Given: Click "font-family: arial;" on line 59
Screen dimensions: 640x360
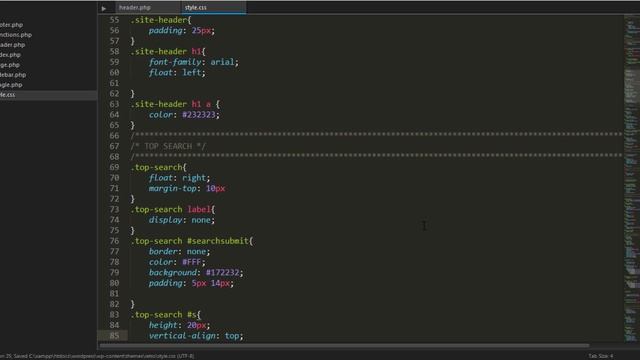Looking at the screenshot, I should tap(193, 62).
